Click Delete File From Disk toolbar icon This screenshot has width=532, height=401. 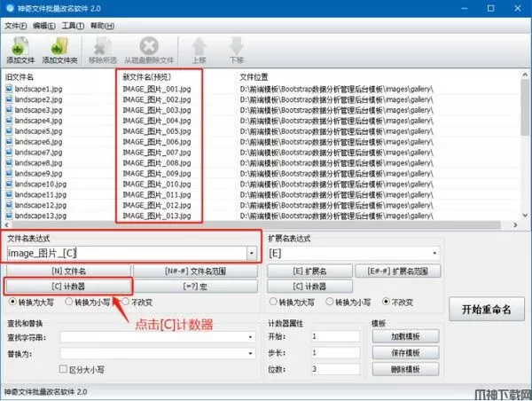[149, 46]
